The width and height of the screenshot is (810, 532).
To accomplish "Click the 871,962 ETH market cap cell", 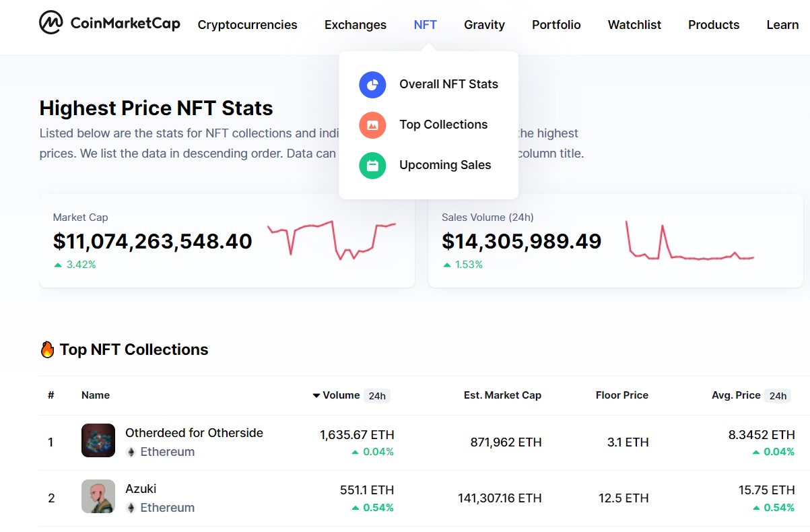I will (x=506, y=442).
